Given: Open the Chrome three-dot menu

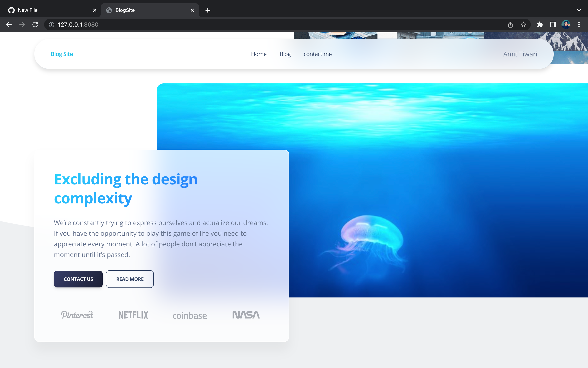Looking at the screenshot, I should [x=579, y=25].
